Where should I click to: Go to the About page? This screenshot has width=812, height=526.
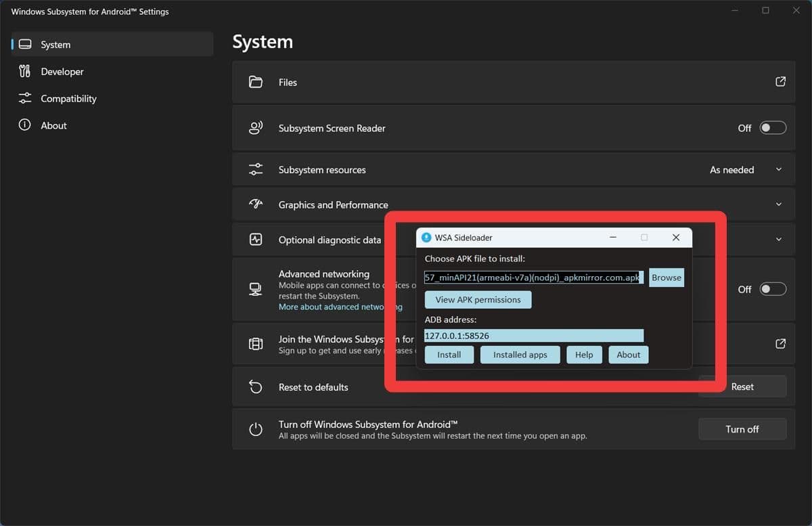click(53, 126)
